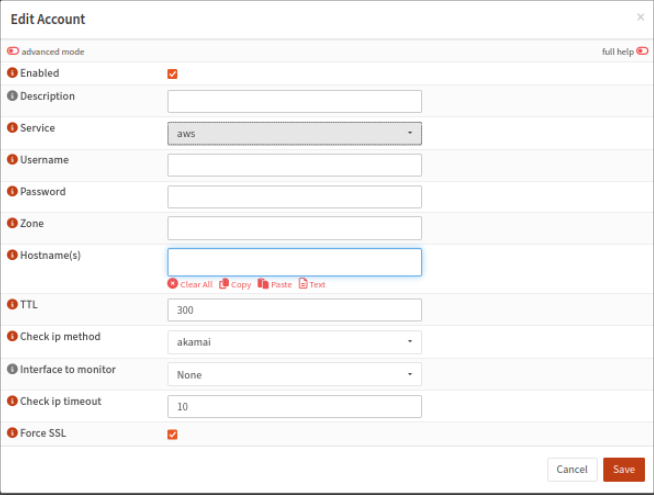
Task: Click the Cancel button
Action: pos(572,469)
